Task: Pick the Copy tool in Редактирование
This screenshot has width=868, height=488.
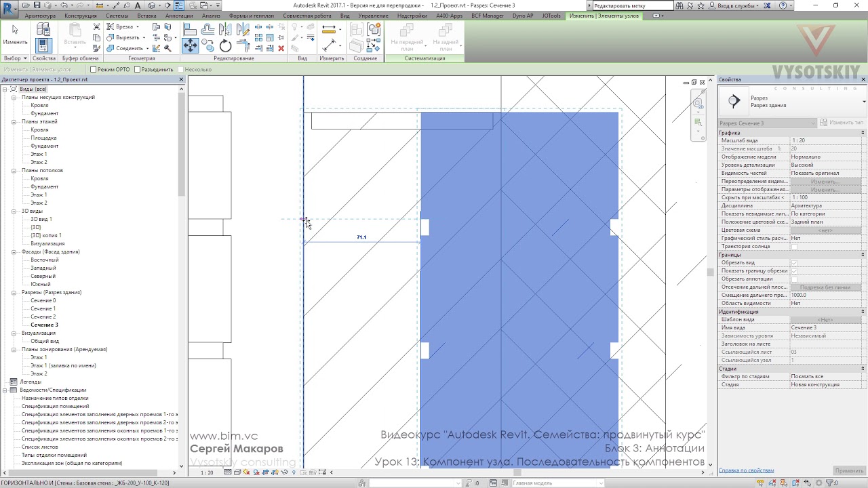Action: click(x=208, y=45)
